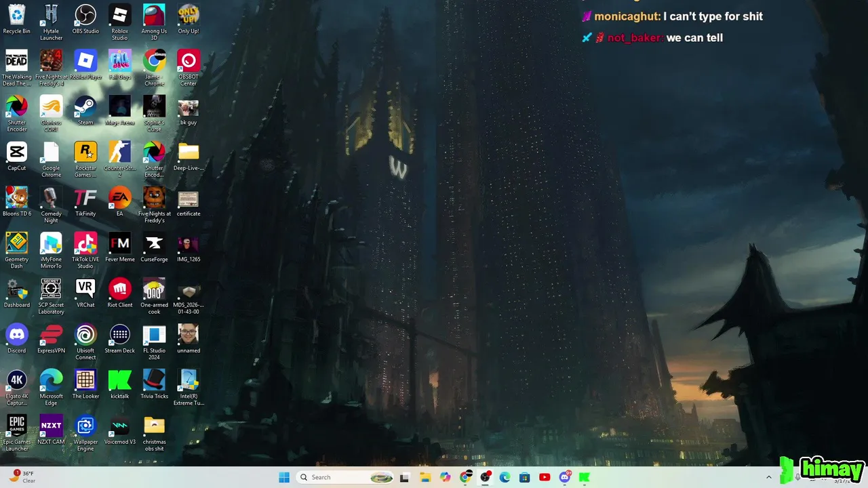Select the Stream Deck desktop shortcut
Screen dimensions: 868x488
click(120, 337)
